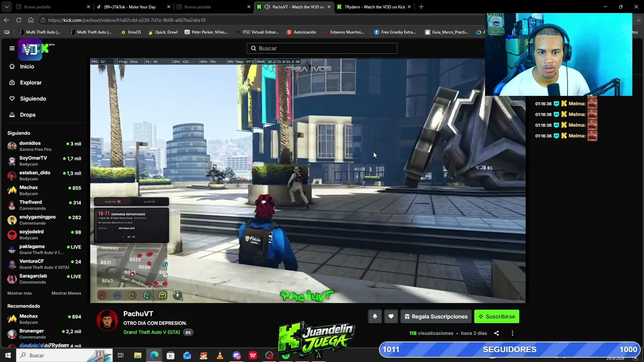Open the Grand Theft Auto V (GTA) category
644x362 pixels.
coord(151,332)
